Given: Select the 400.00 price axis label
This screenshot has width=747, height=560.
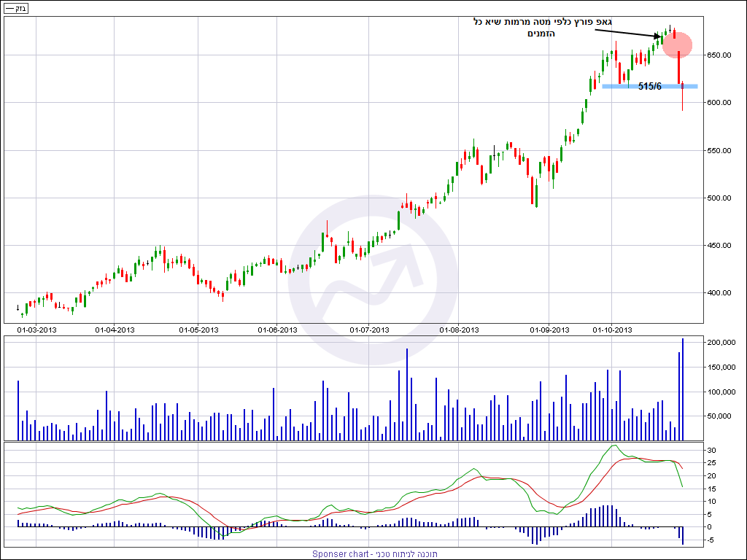Looking at the screenshot, I should click(718, 293).
